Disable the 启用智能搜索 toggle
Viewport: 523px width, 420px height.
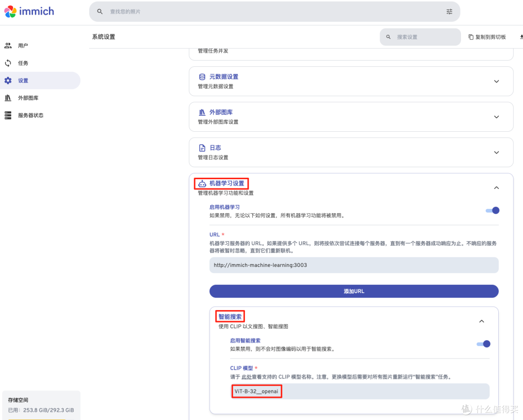(484, 344)
